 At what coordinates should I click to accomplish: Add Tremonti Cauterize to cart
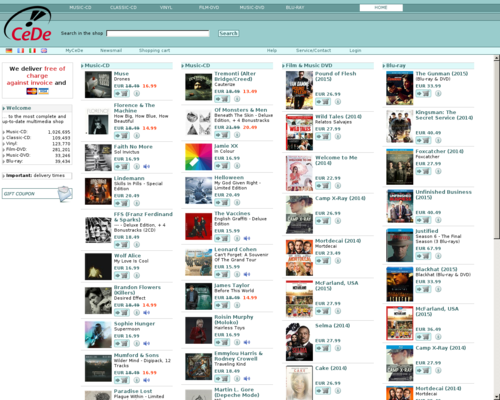(x=222, y=99)
